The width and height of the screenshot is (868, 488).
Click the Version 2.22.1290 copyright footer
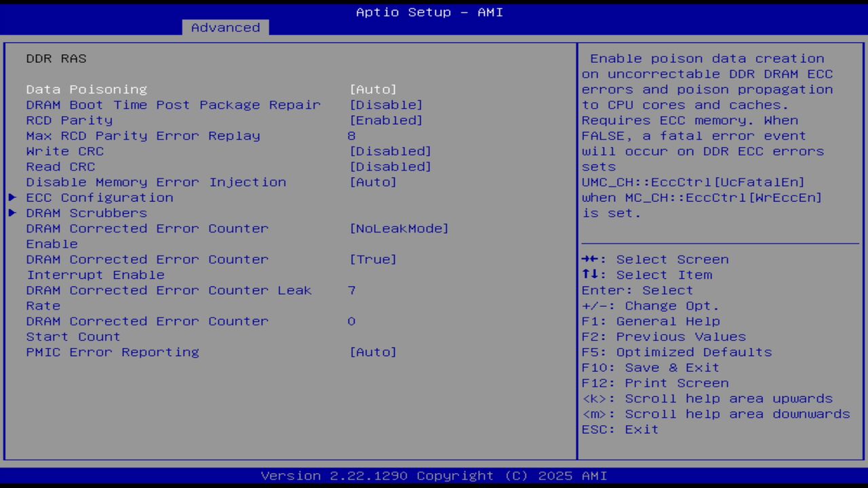(x=434, y=476)
